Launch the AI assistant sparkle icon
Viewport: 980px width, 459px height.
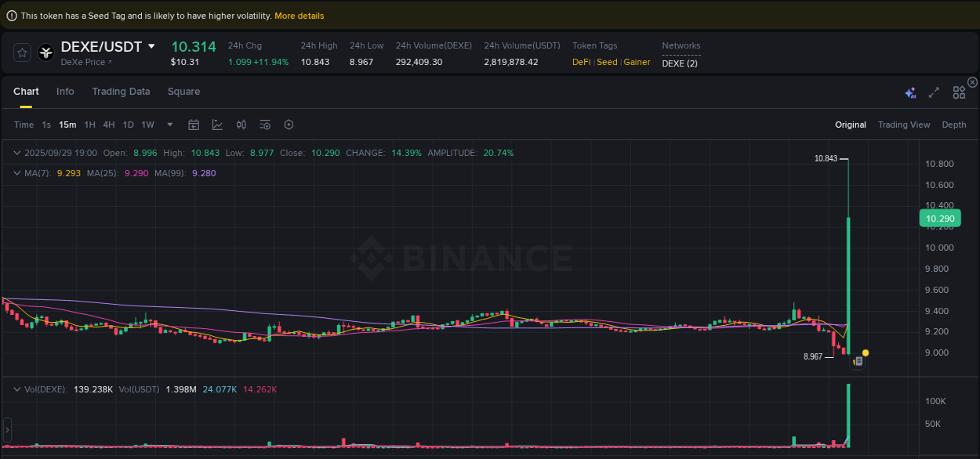(x=910, y=92)
